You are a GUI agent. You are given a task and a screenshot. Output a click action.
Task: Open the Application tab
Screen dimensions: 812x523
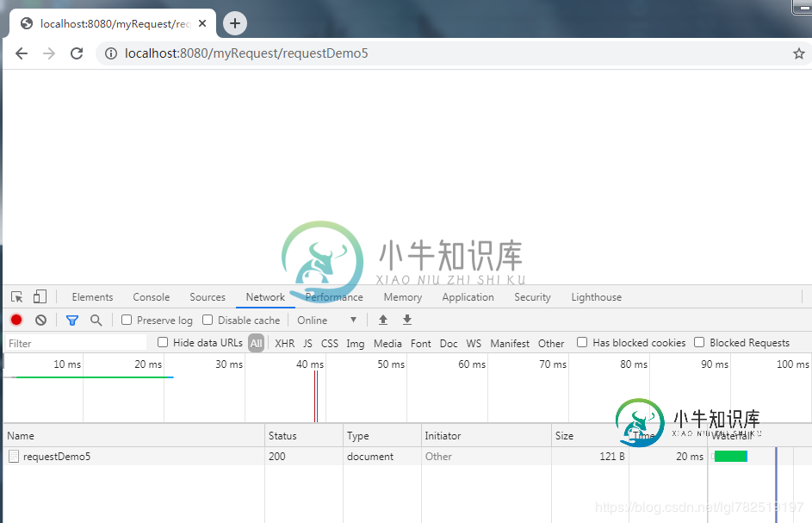pyautogui.click(x=468, y=297)
